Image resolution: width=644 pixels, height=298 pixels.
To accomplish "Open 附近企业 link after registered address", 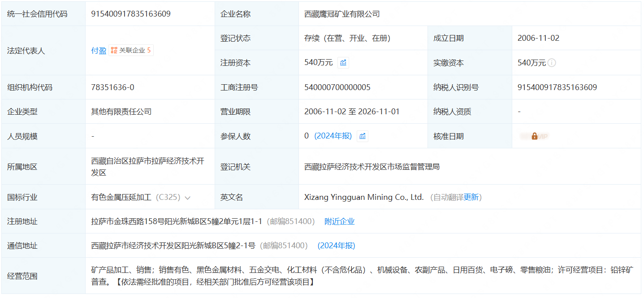I will (339, 221).
